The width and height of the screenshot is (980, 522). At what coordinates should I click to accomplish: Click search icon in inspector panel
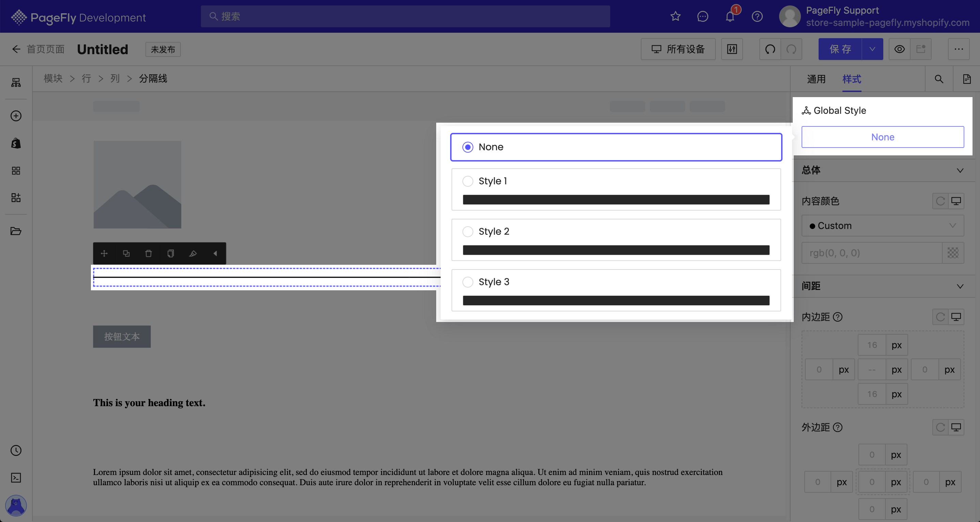click(939, 79)
